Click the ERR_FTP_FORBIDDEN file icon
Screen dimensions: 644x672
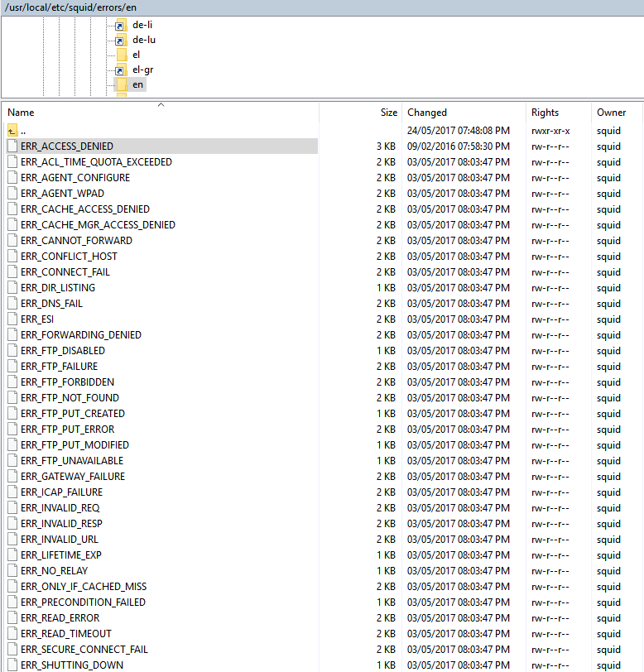pyautogui.click(x=12, y=382)
